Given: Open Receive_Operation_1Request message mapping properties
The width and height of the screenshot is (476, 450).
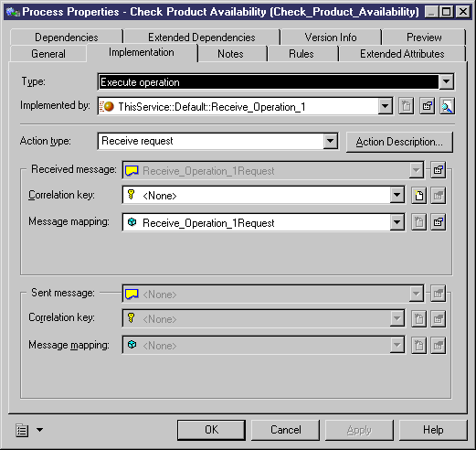Looking at the screenshot, I should 439,222.
